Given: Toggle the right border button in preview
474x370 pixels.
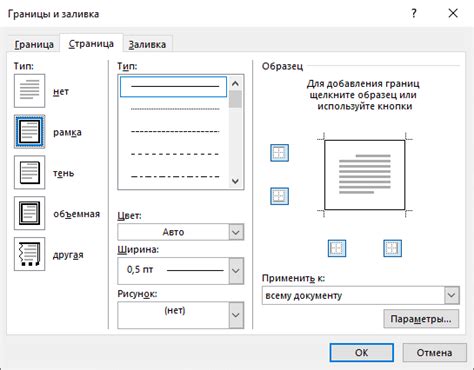Looking at the screenshot, I should (392, 248).
